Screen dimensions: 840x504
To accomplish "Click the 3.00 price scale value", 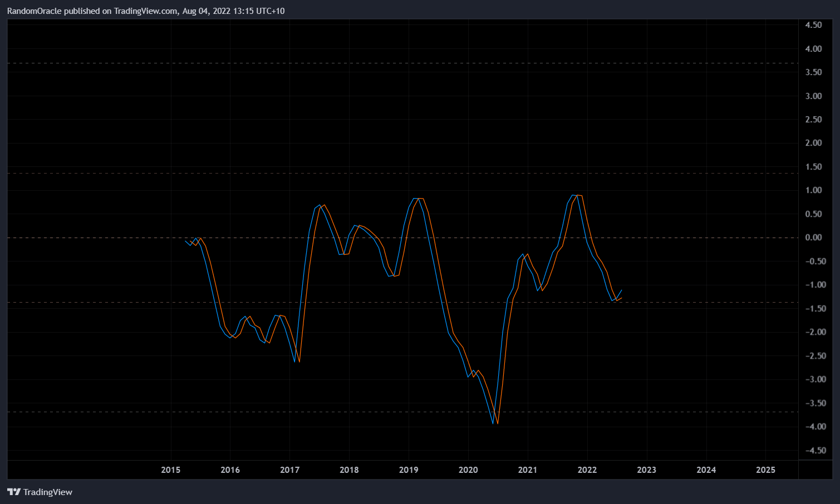I will [x=813, y=96].
